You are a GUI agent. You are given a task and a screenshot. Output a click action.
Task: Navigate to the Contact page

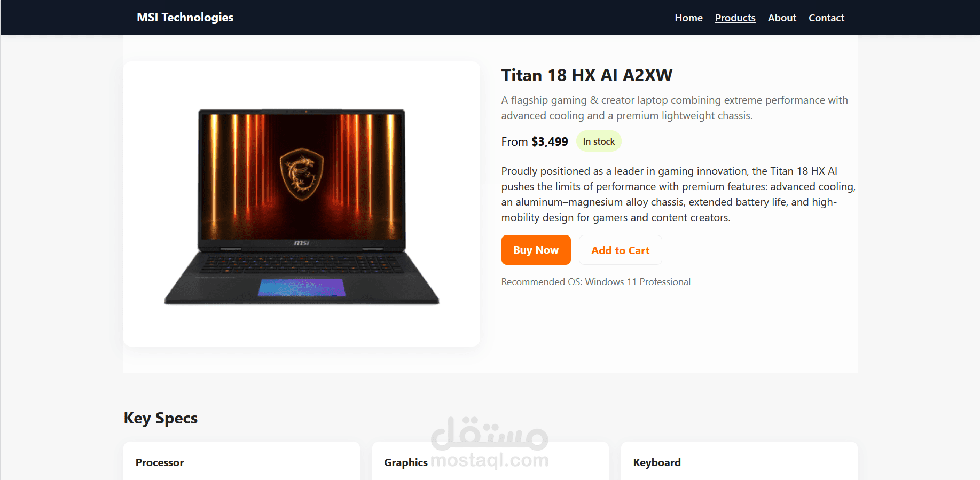pyautogui.click(x=826, y=18)
